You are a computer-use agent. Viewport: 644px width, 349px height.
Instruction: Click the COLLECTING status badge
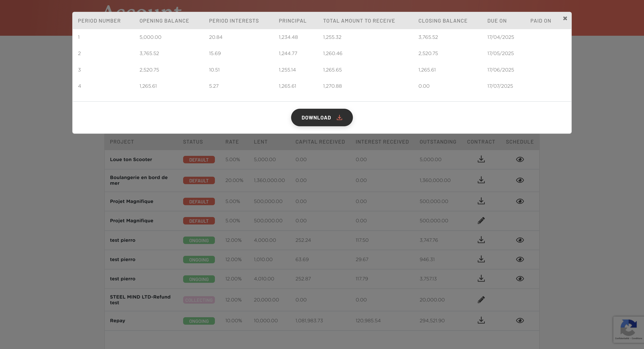coord(199,300)
